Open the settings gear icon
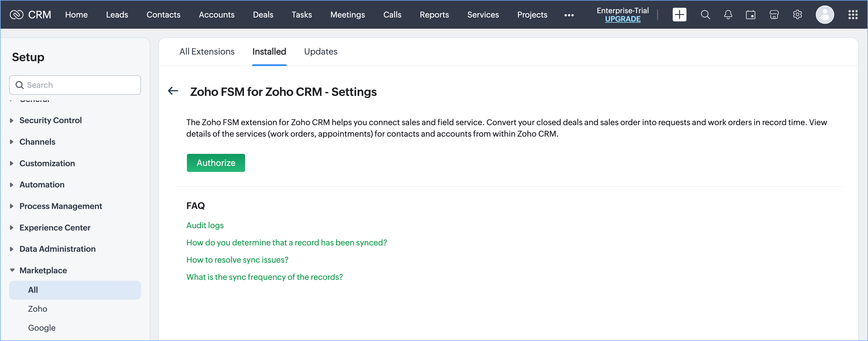The width and height of the screenshot is (868, 341). [797, 15]
